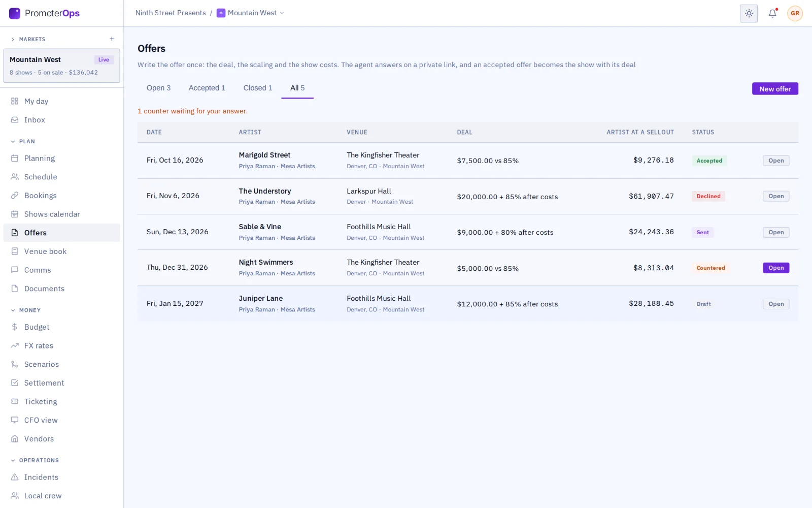The height and width of the screenshot is (508, 812).
Task: Click the PromoterOps logo
Action: click(x=45, y=13)
